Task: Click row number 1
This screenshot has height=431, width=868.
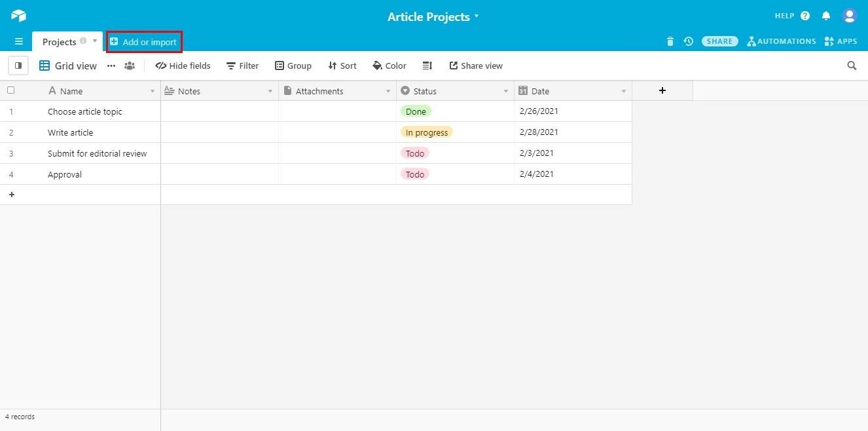Action: (x=11, y=111)
